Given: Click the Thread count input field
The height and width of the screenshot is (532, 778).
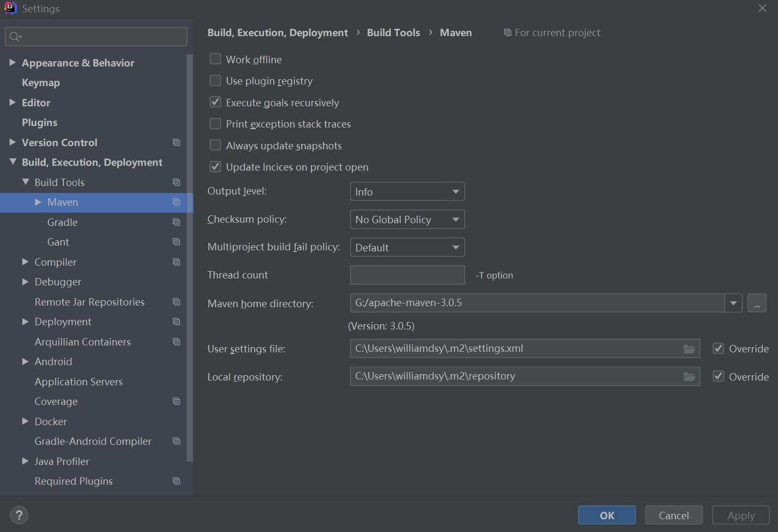Looking at the screenshot, I should tap(407, 275).
